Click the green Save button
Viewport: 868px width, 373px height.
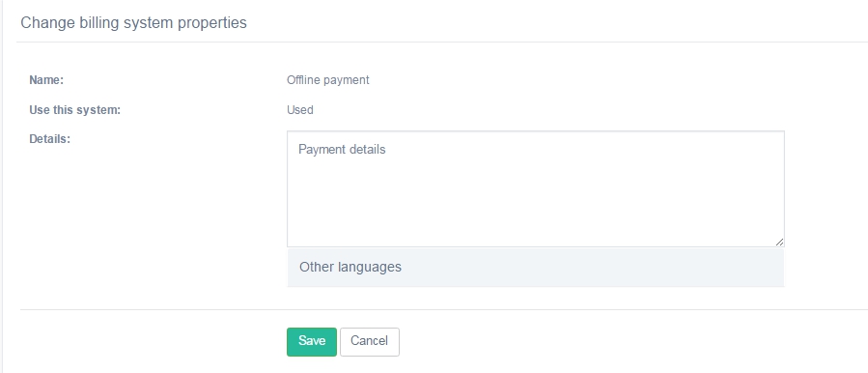pos(311,341)
